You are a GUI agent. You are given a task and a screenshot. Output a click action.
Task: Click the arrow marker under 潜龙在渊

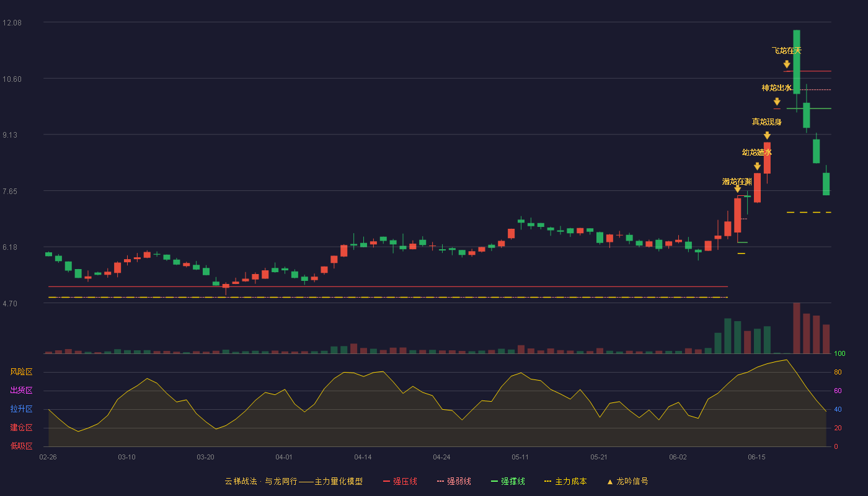pos(738,188)
